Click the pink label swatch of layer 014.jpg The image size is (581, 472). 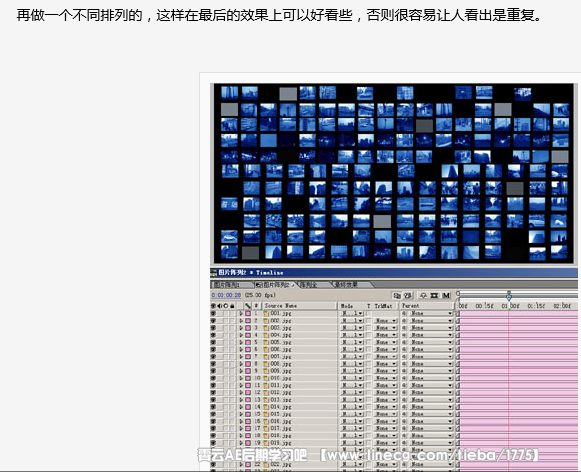point(248,407)
